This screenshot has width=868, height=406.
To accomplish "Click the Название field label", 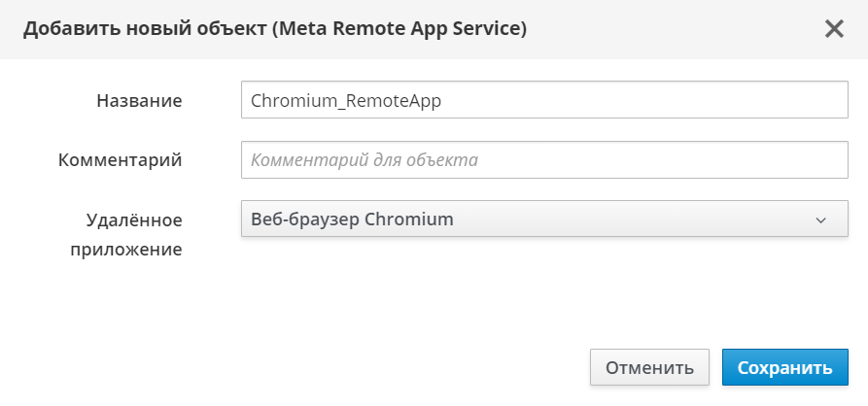I will coord(139,100).
